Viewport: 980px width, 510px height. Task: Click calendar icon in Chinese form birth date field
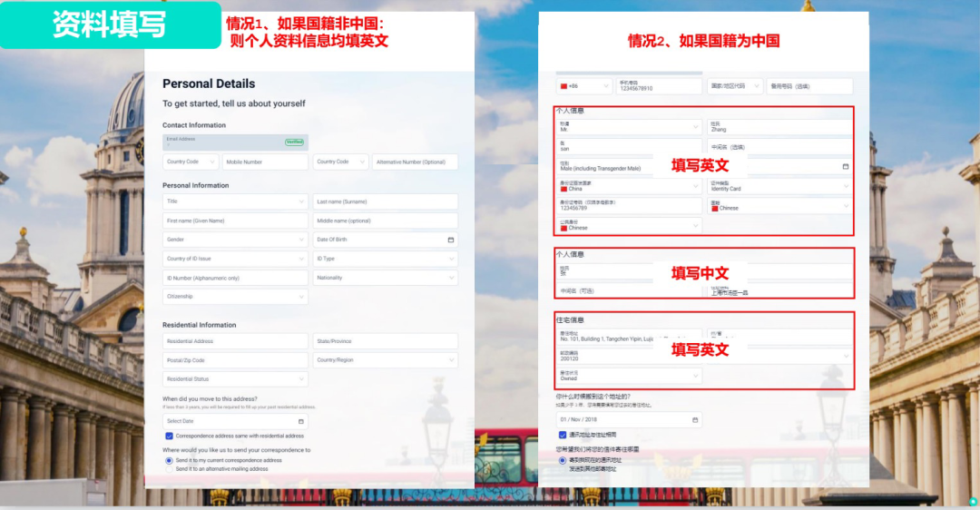click(846, 167)
